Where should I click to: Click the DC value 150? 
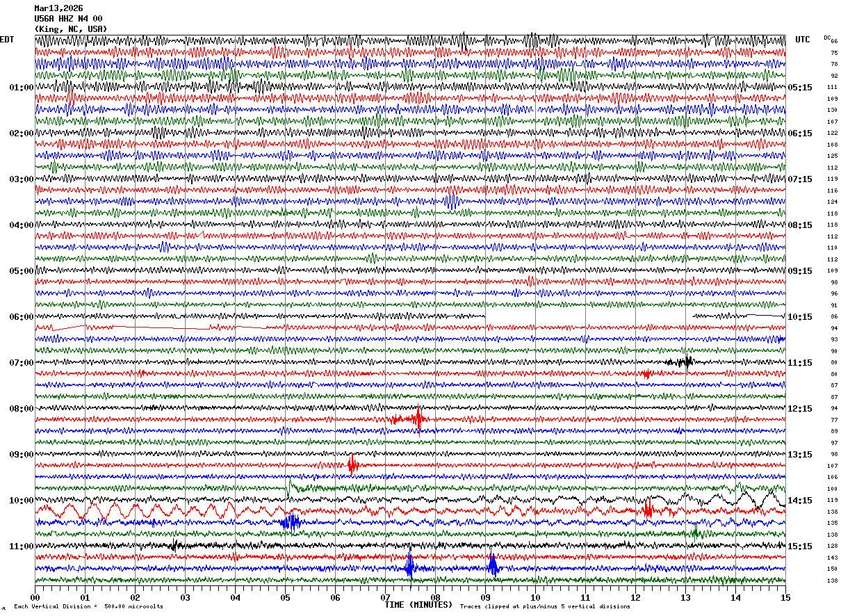click(x=833, y=569)
